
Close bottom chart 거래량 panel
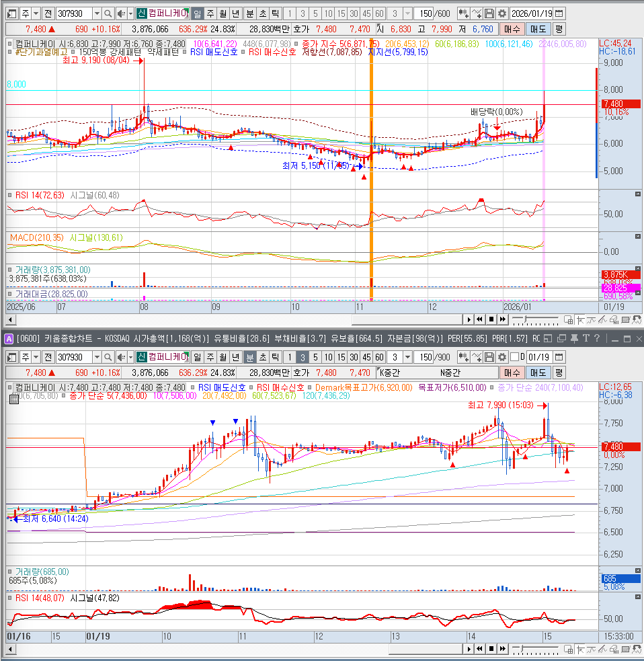tap(638, 570)
